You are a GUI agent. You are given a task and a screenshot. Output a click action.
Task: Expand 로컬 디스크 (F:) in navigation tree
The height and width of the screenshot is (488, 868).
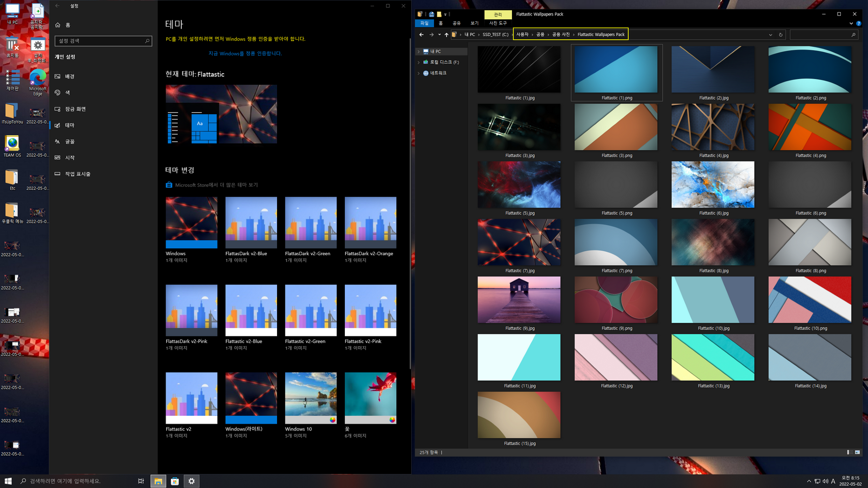(x=418, y=62)
